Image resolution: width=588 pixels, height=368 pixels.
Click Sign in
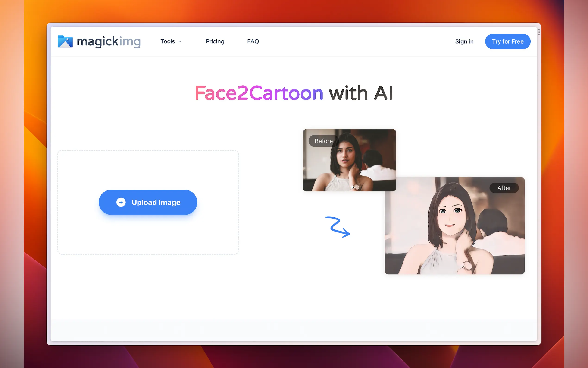[464, 42]
